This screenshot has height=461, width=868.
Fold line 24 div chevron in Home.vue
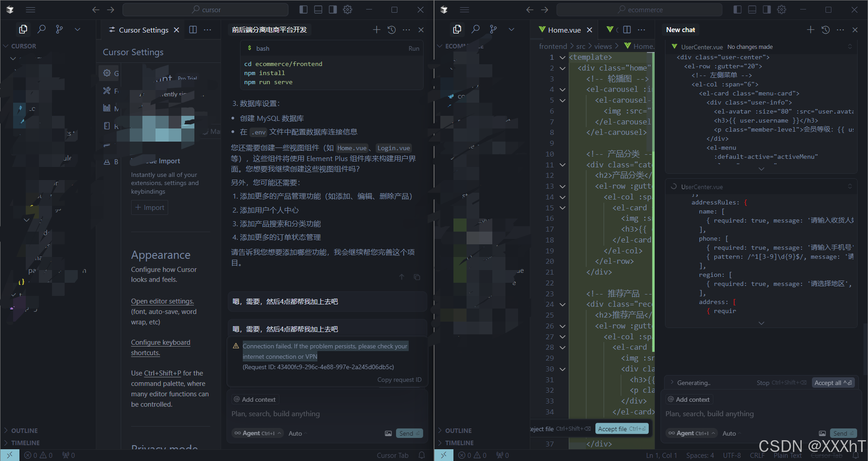point(562,304)
